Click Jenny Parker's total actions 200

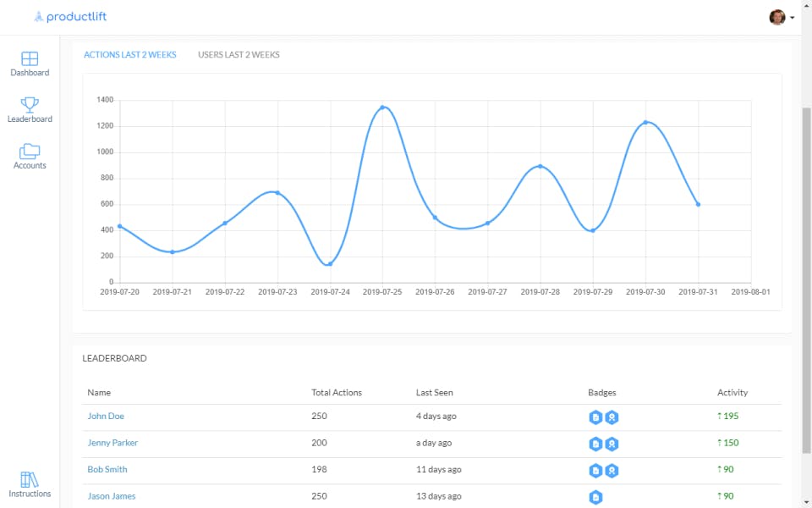pos(319,443)
